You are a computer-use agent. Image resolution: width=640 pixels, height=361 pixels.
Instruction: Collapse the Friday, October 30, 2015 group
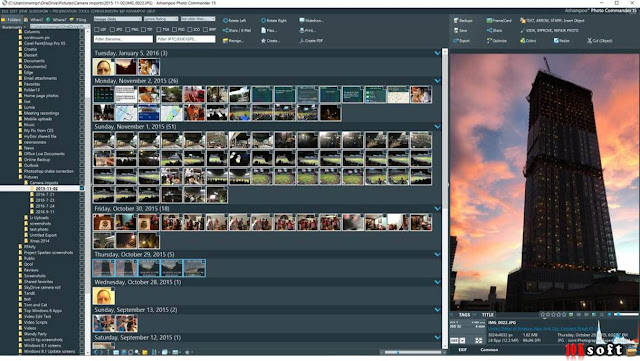[x=438, y=209]
